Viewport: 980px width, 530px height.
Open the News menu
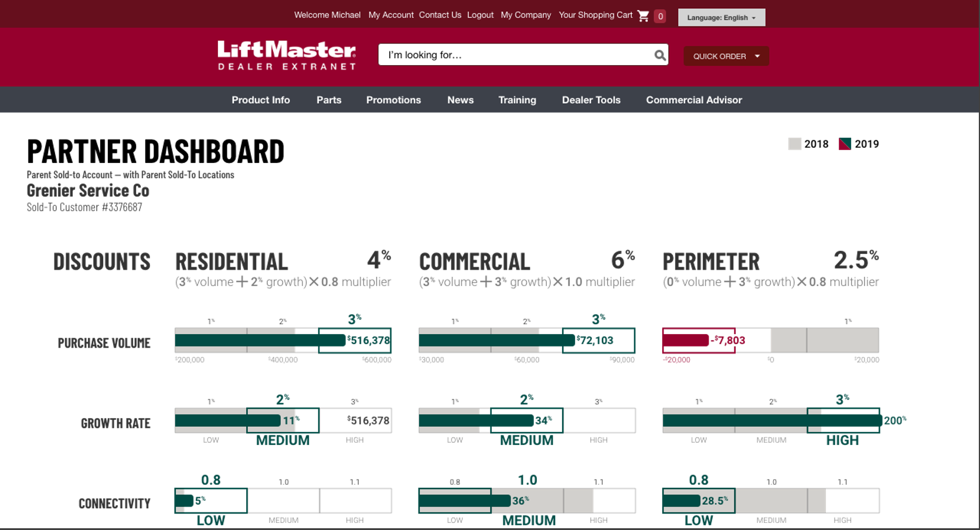461,100
